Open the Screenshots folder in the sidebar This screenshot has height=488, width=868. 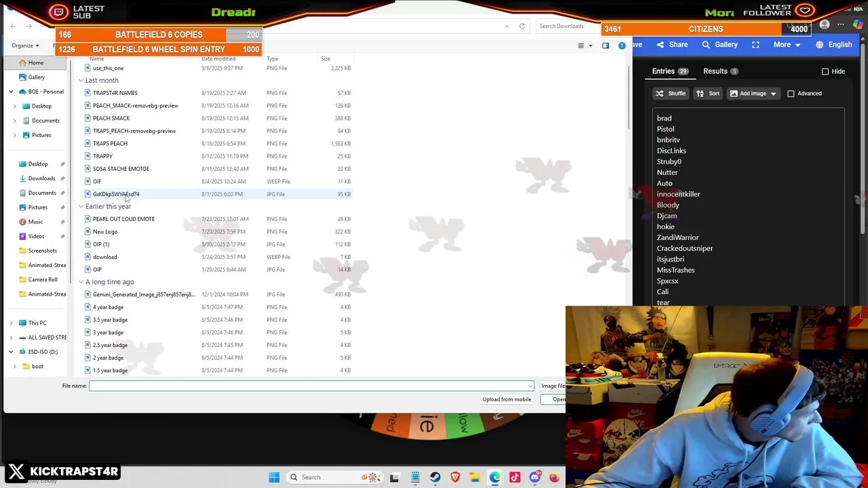(x=42, y=251)
